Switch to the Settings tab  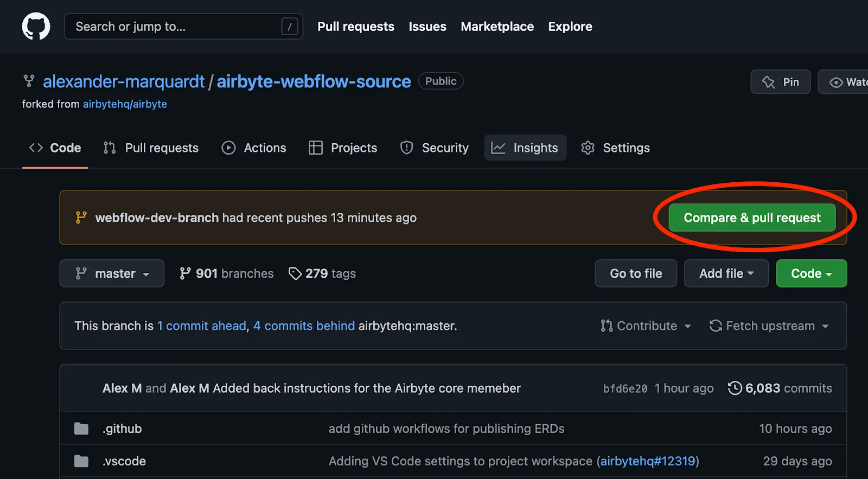[x=616, y=148]
